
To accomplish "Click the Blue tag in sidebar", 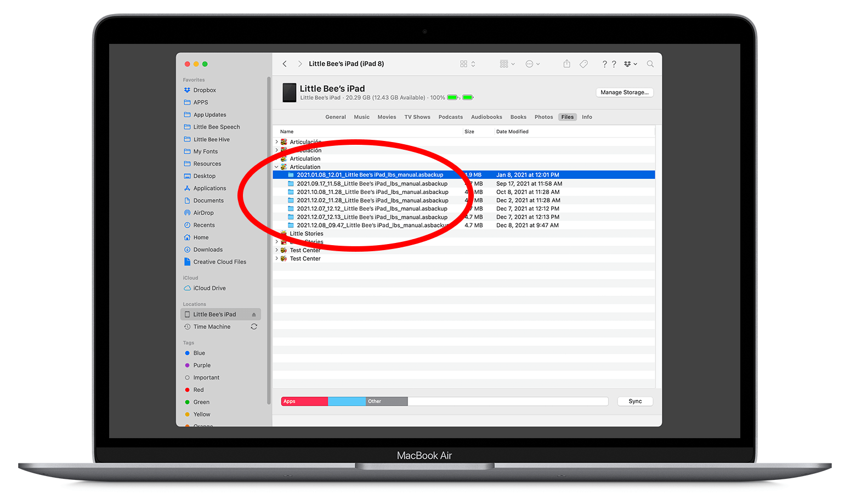I will tap(195, 353).
